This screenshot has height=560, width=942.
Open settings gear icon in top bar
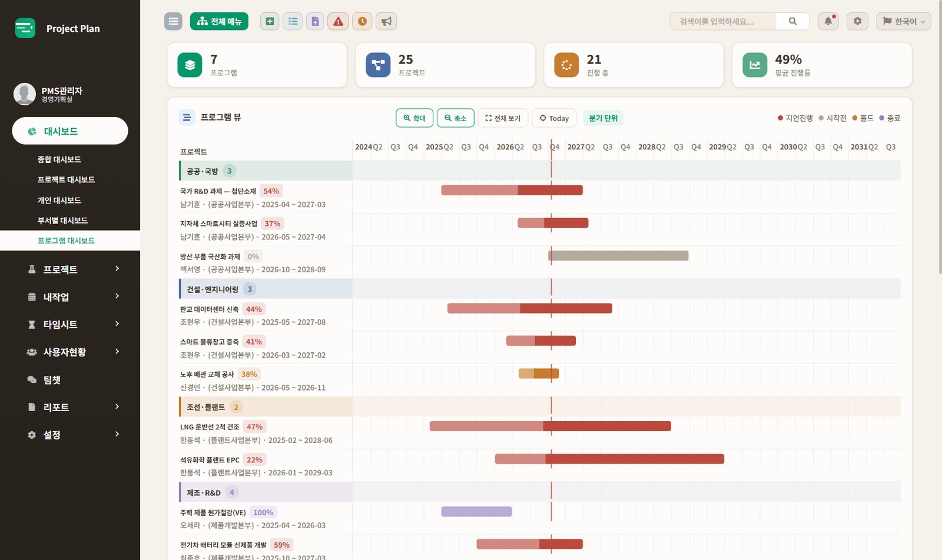857,21
